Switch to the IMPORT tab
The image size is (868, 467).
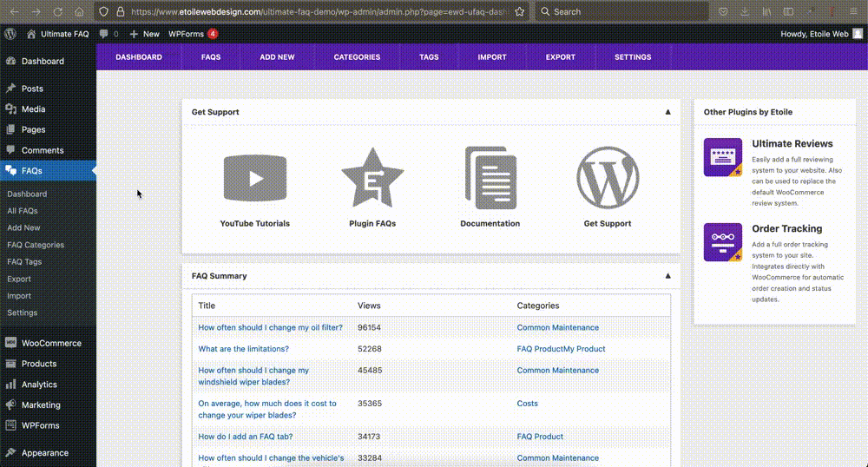(x=492, y=57)
